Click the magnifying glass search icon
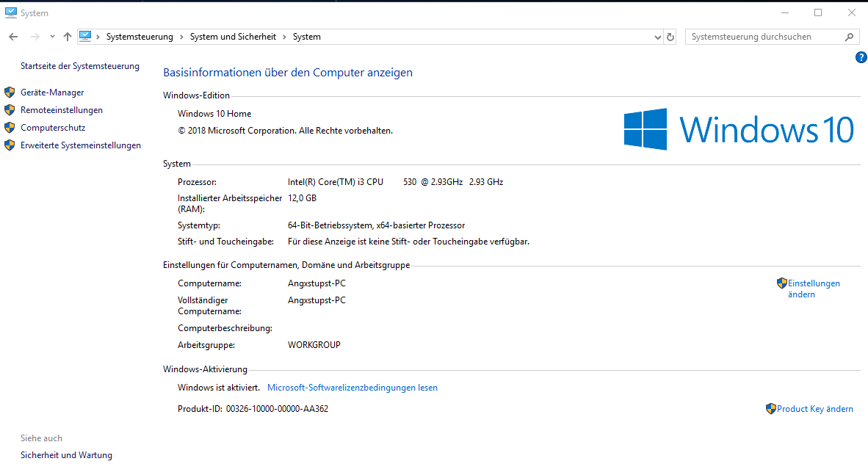The height and width of the screenshot is (475, 868). pyautogui.click(x=849, y=37)
